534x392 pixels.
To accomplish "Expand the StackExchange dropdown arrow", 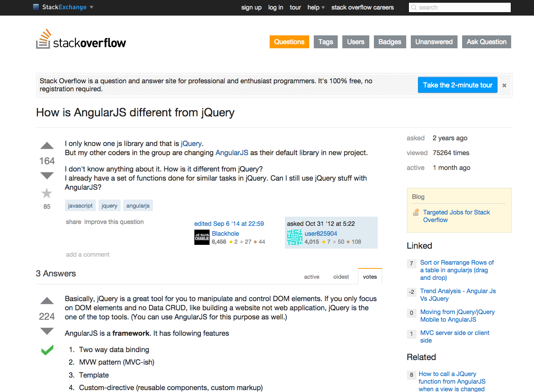I will (x=91, y=7).
